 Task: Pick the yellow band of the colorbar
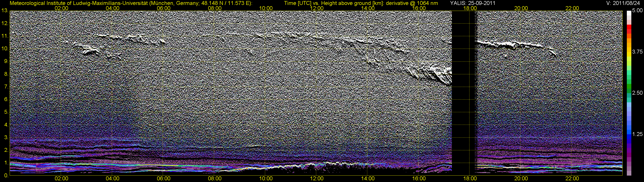click(629, 54)
